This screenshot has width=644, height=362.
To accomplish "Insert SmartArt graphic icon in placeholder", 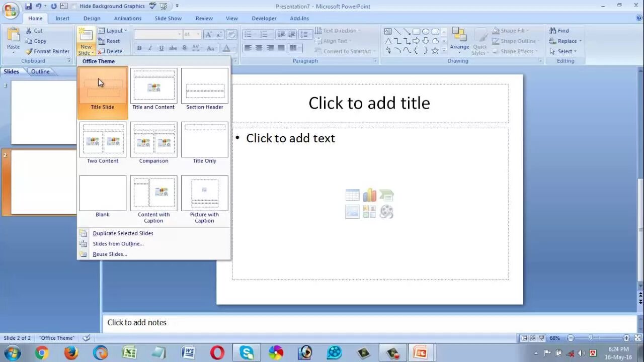I will click(x=386, y=195).
